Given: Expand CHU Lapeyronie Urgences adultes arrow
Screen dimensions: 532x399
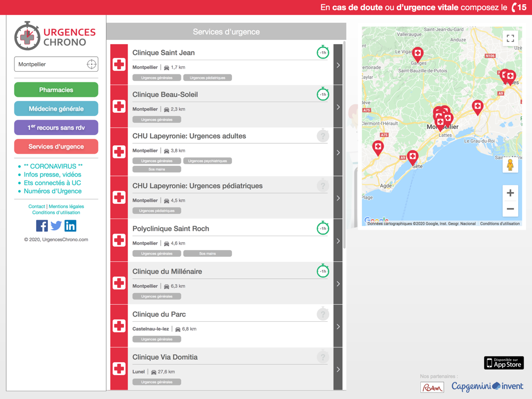Looking at the screenshot, I should pos(338,152).
